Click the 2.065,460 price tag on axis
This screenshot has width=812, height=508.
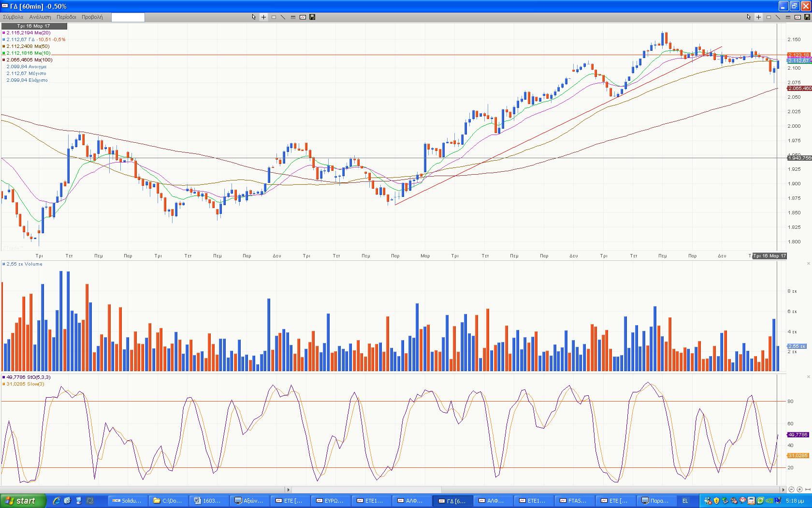(799, 88)
